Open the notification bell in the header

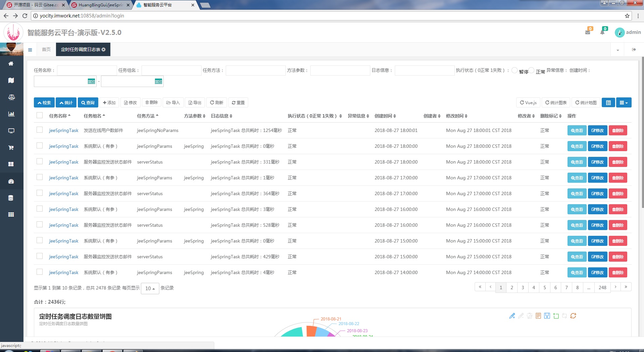click(x=602, y=32)
